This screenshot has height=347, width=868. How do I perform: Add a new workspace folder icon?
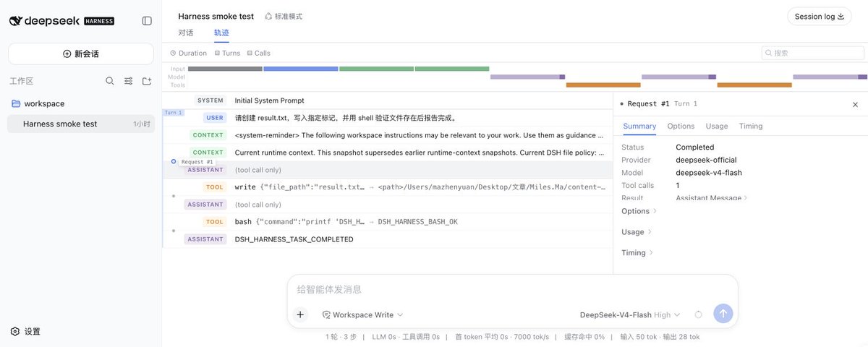click(x=147, y=81)
